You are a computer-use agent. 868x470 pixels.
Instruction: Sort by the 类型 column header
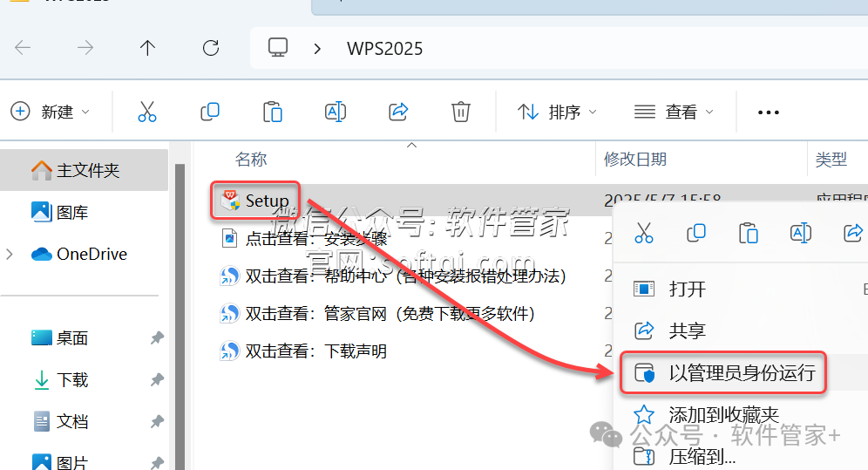click(x=831, y=160)
